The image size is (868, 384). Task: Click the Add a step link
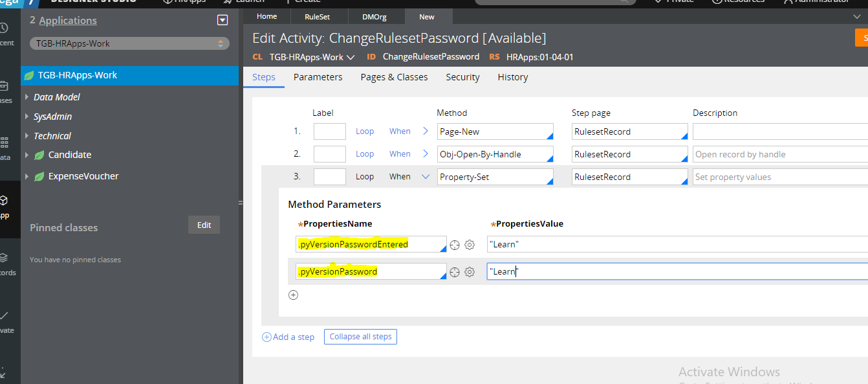coord(288,337)
